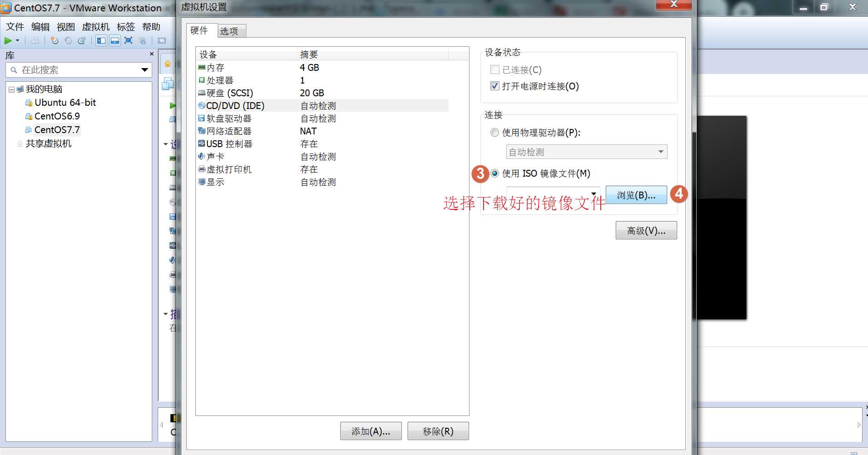This screenshot has height=455, width=868.
Task: Toggle 打开电源时连接(O) checkbox
Action: 495,86
